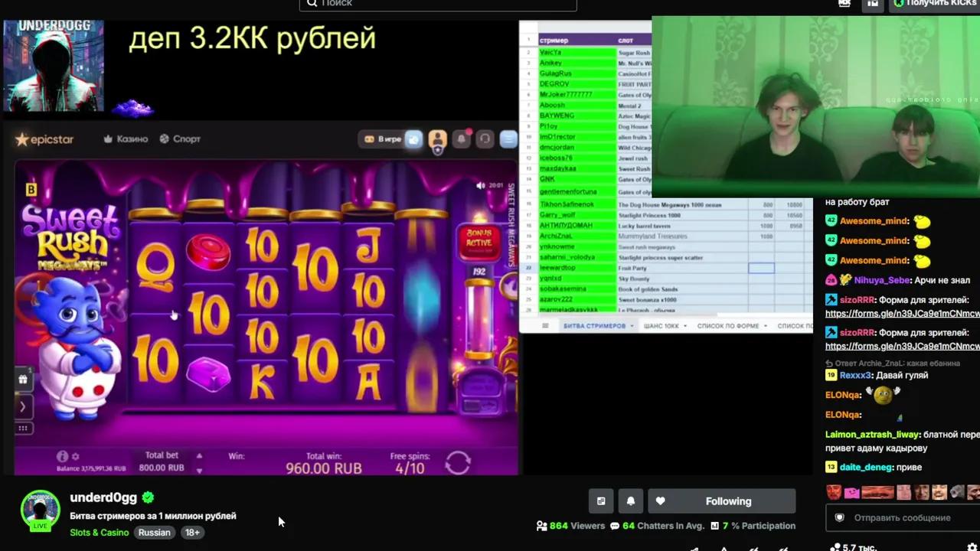Image resolution: width=980 pixels, height=551 pixels.
Task: Open the Спорт section in epicstar
Action: point(180,139)
